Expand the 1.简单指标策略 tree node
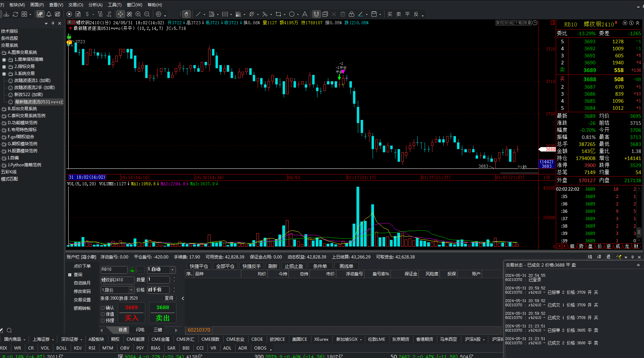 4,60
